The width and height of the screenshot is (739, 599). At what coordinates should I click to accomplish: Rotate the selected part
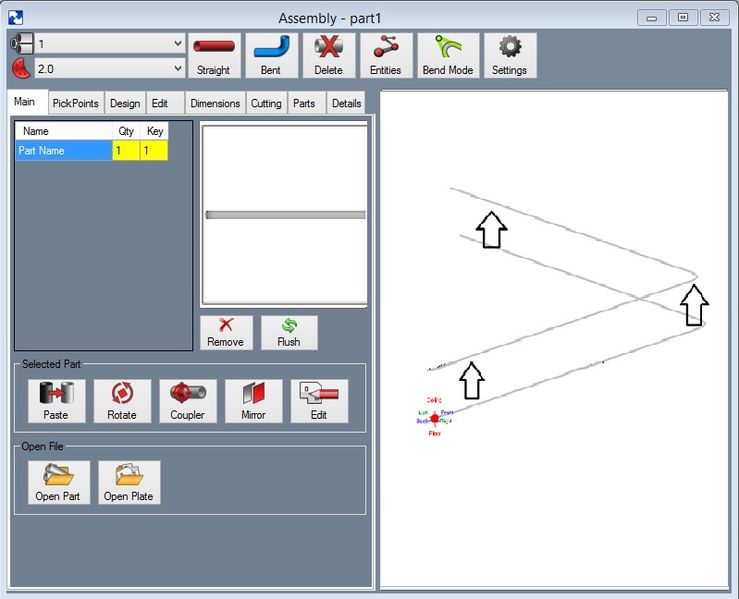(122, 400)
